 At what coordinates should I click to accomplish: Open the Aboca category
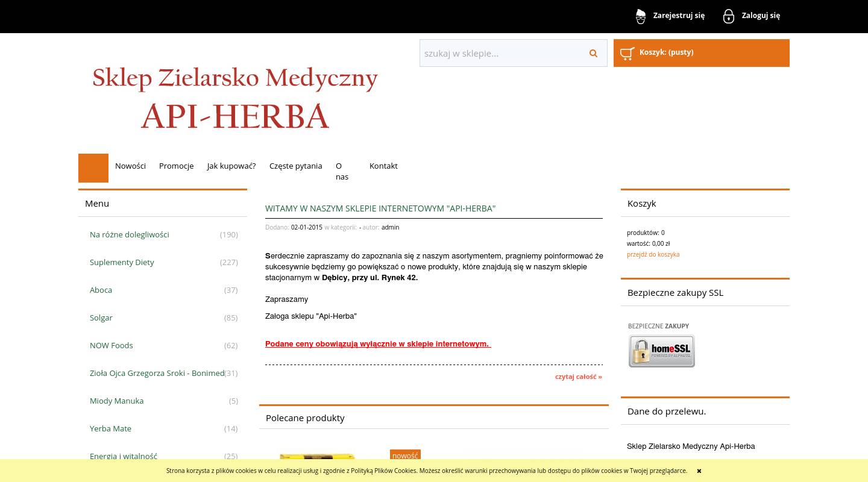point(101,290)
